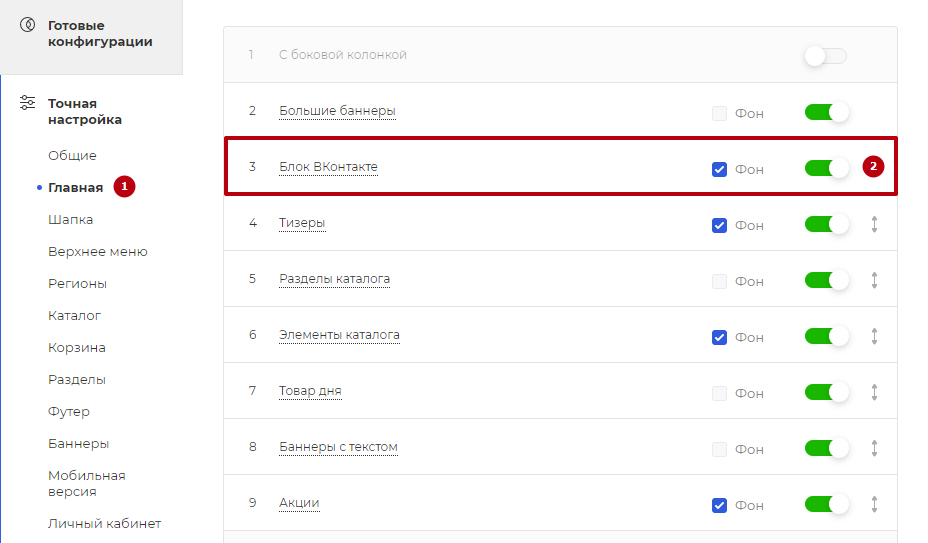The image size is (928, 543).
Task: Go to Верхнее меню settings
Action: tap(98, 252)
